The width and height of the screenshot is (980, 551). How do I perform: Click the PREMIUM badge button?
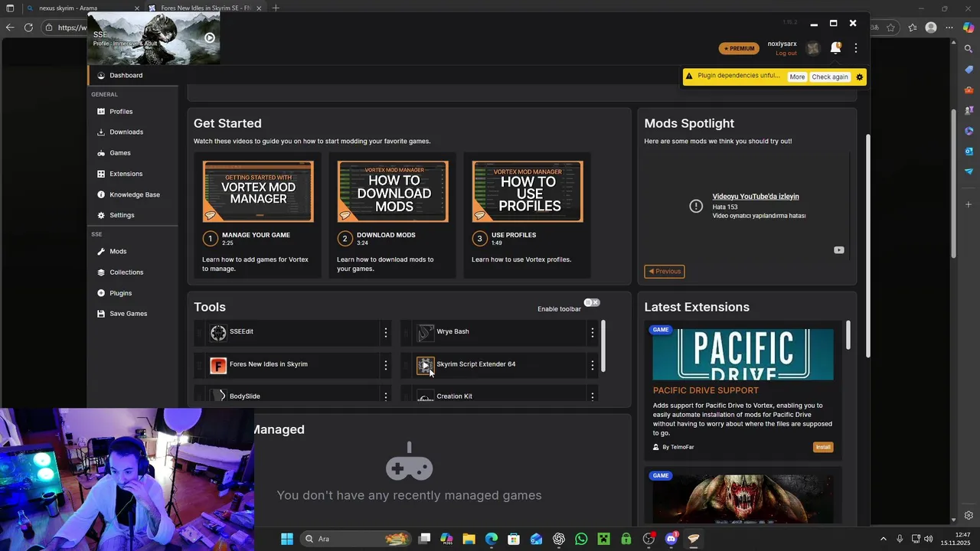739,48
